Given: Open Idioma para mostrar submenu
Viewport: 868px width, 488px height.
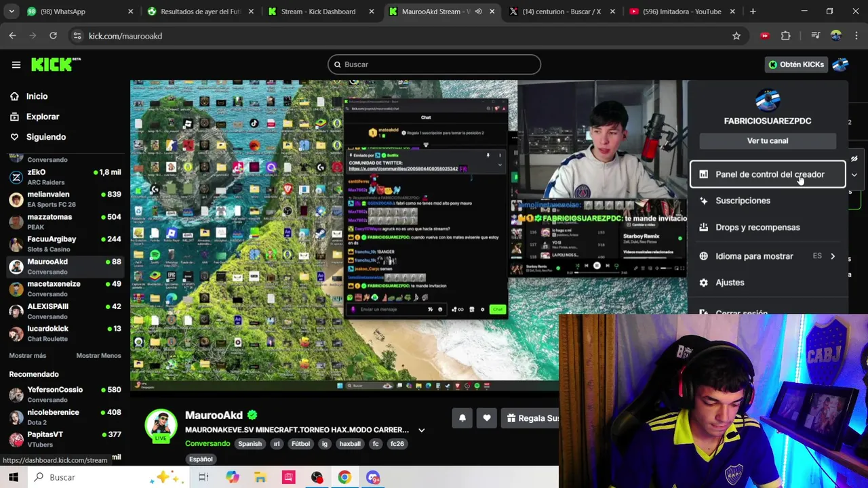Looking at the screenshot, I should pos(768,256).
